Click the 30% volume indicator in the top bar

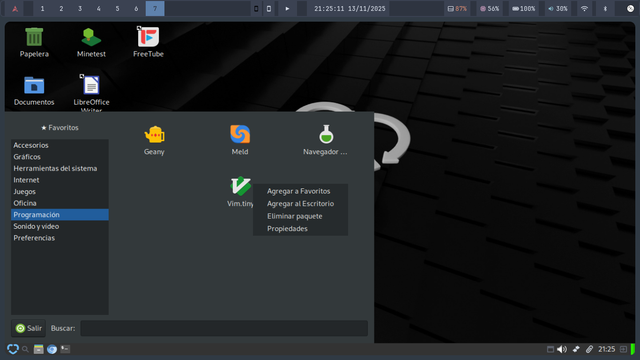[x=558, y=9]
